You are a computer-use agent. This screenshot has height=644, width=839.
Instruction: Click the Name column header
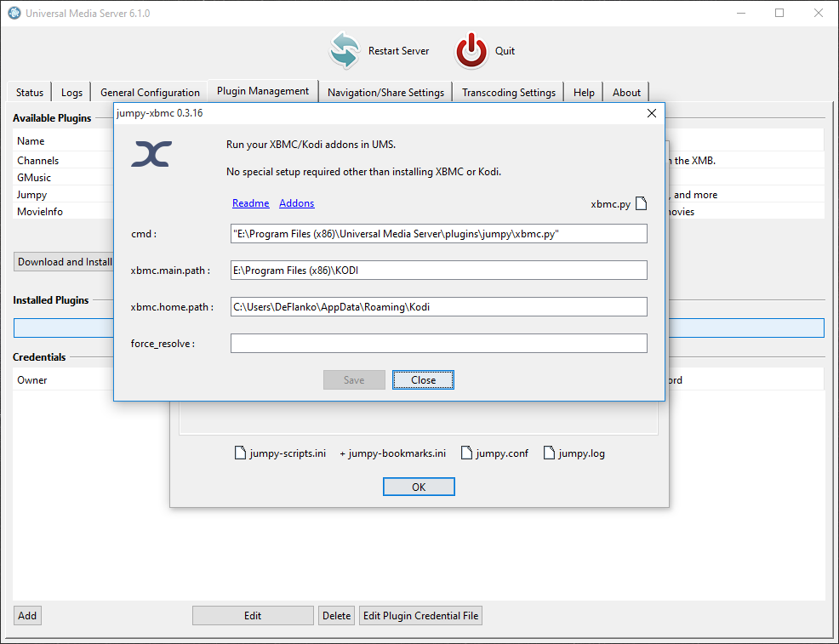(63, 140)
